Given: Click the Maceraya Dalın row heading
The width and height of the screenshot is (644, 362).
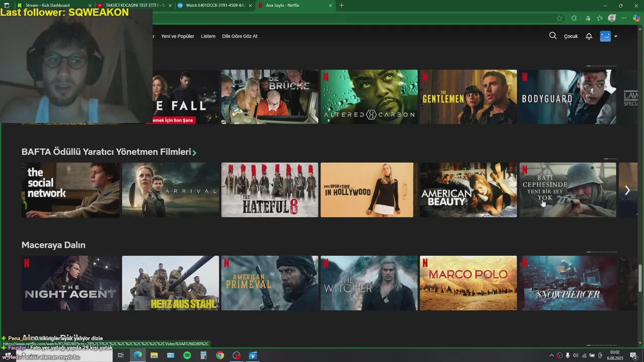Looking at the screenshot, I should coord(53,245).
